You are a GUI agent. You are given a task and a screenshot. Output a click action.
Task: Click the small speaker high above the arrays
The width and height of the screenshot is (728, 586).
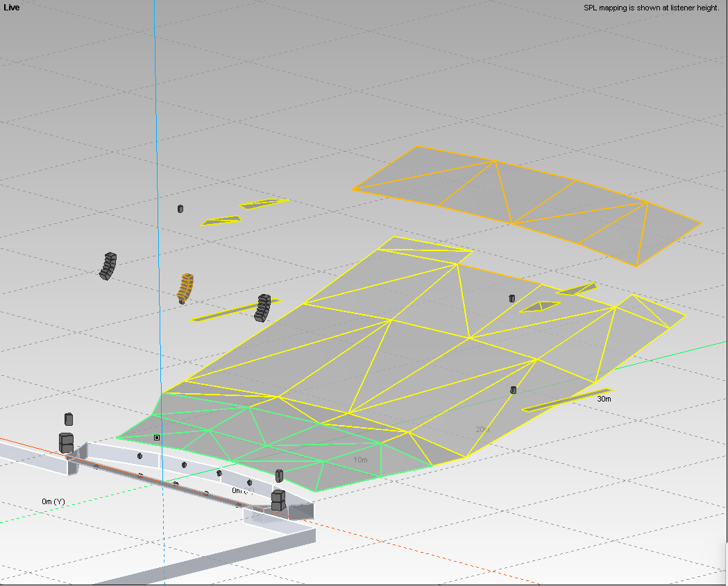180,208
